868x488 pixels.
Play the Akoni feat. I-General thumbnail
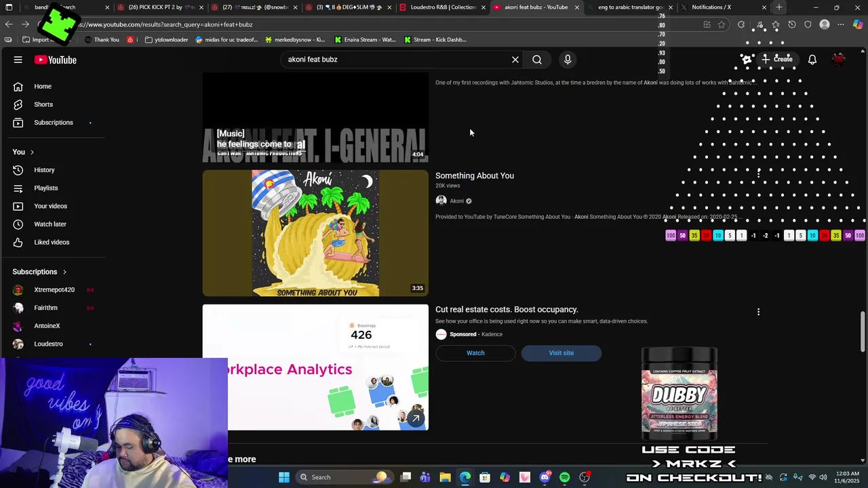click(x=315, y=118)
